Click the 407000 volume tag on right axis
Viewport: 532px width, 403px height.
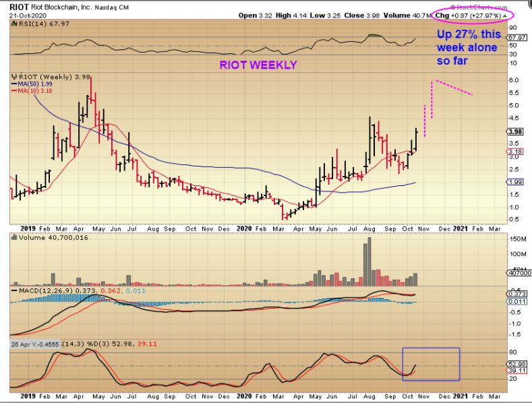(519, 273)
